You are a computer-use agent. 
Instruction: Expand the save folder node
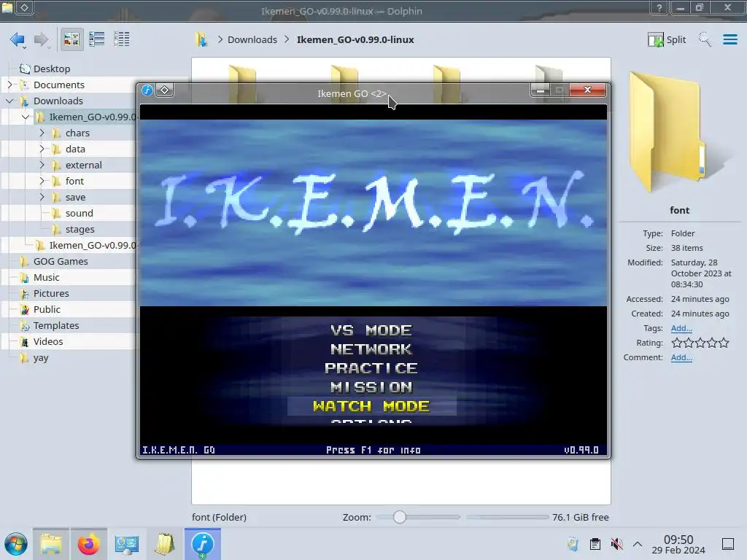pos(42,197)
